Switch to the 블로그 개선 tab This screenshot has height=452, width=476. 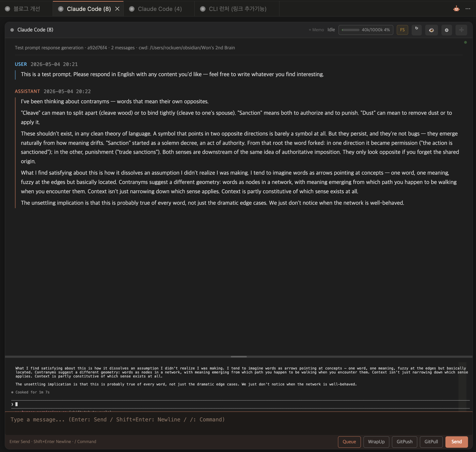click(27, 9)
